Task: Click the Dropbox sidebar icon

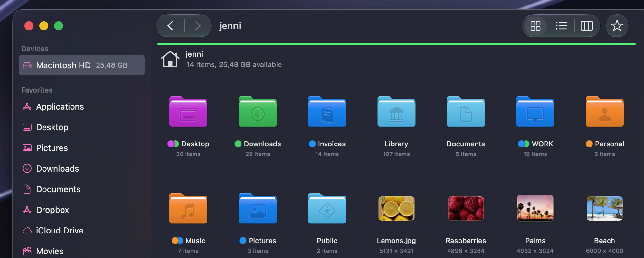Action: [x=27, y=210]
